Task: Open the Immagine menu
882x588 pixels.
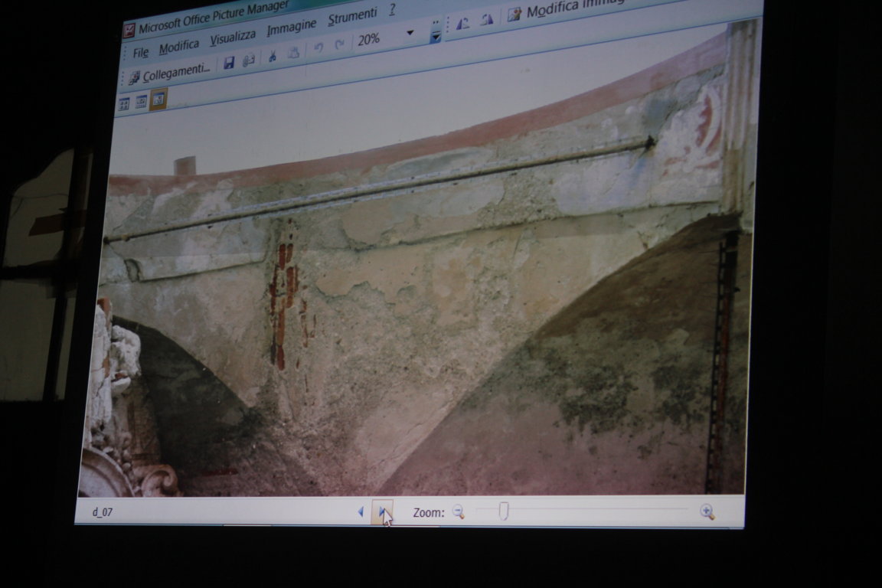Action: [292, 27]
